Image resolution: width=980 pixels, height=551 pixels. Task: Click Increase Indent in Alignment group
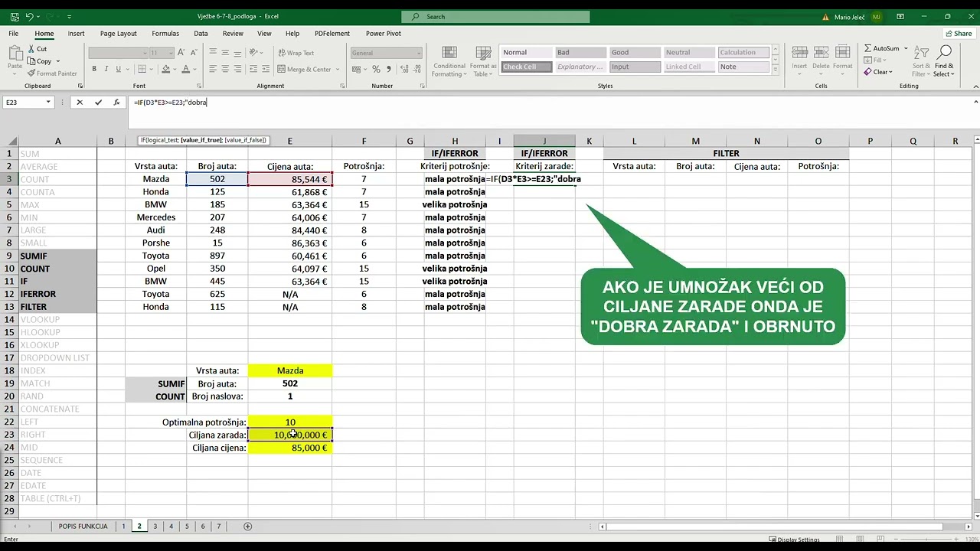point(266,69)
